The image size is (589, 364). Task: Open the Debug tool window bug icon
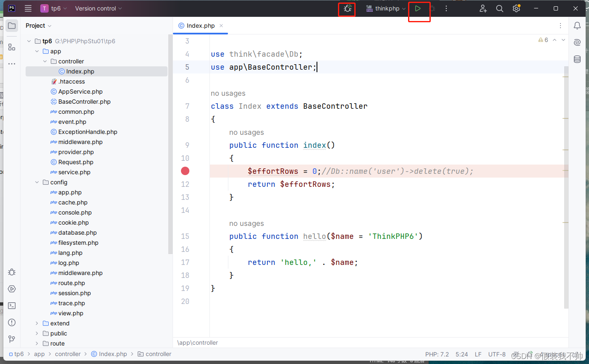(x=12, y=272)
